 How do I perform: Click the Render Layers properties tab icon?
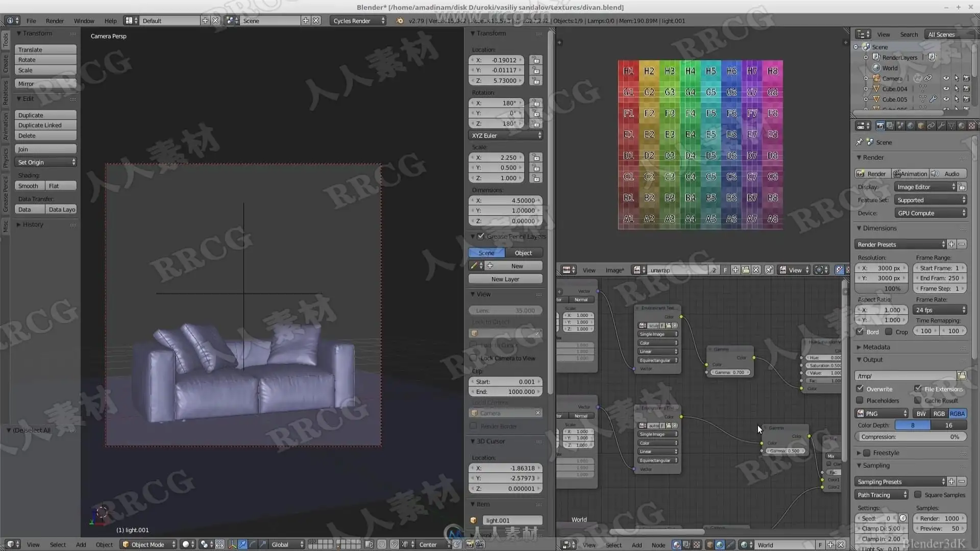tap(890, 126)
